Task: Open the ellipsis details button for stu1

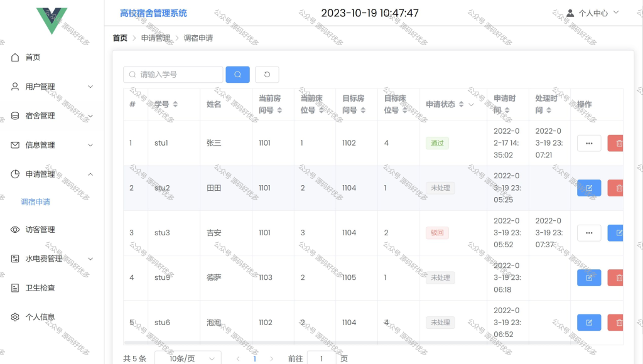Action: (x=589, y=144)
